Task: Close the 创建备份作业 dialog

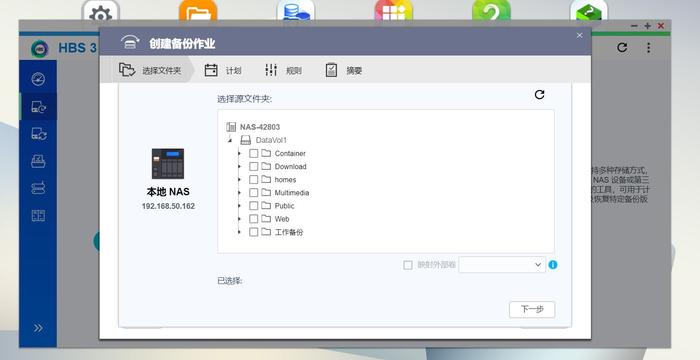Action: point(579,35)
